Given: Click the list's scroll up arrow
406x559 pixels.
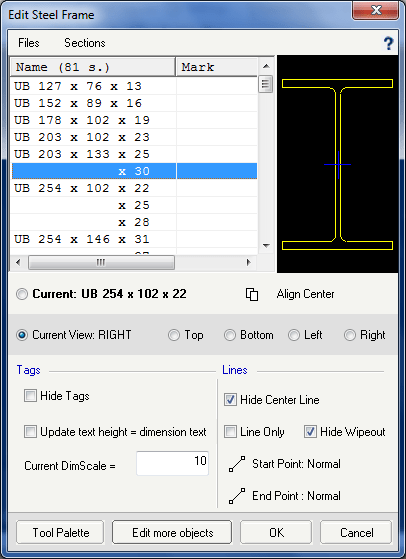Looking at the screenshot, I should pos(266,66).
